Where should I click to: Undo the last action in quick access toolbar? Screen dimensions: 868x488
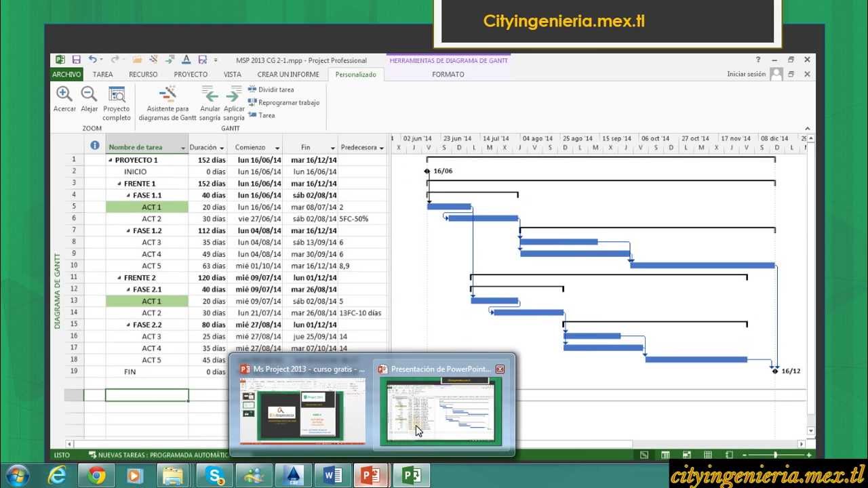coord(92,60)
